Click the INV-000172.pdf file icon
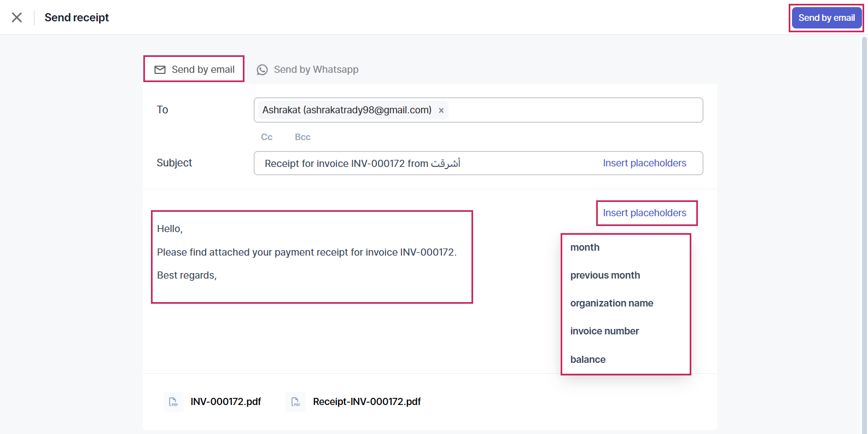Screen dimensions: 868x434 pos(173,402)
